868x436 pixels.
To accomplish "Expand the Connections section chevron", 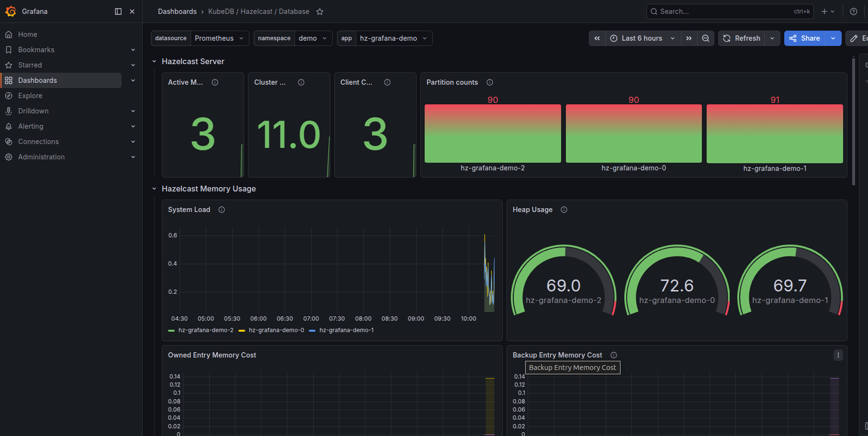I will pyautogui.click(x=133, y=142).
